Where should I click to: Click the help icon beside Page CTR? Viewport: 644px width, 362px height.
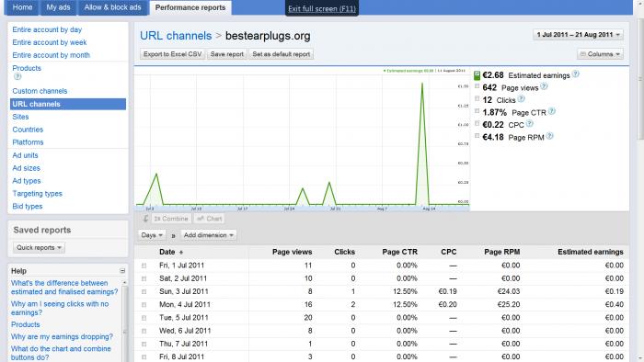(552, 111)
